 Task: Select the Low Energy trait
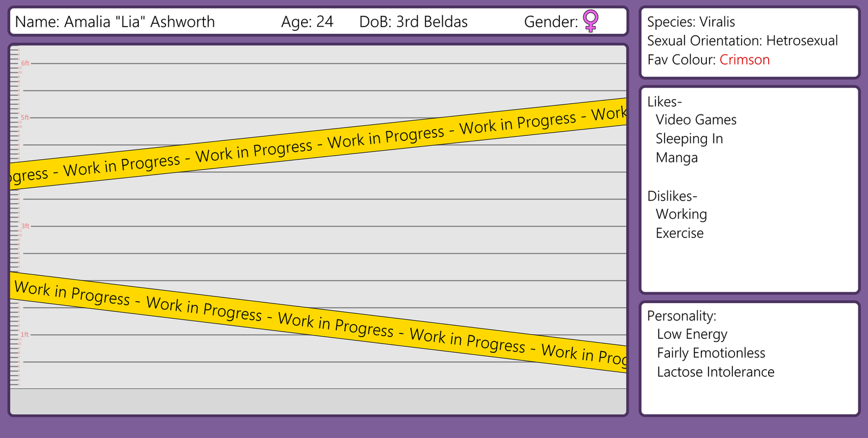point(692,334)
